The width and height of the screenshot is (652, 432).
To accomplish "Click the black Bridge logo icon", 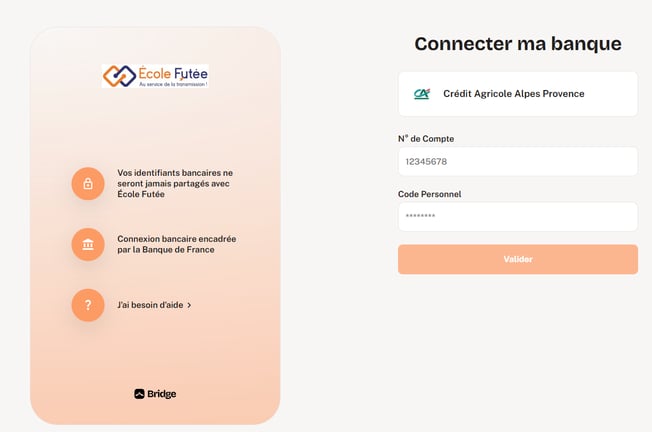I will pyautogui.click(x=139, y=394).
